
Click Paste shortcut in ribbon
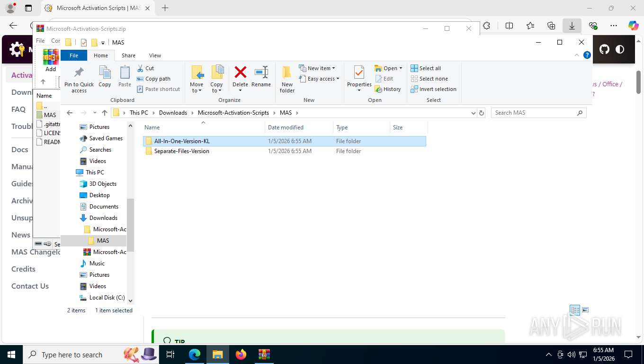(159, 89)
